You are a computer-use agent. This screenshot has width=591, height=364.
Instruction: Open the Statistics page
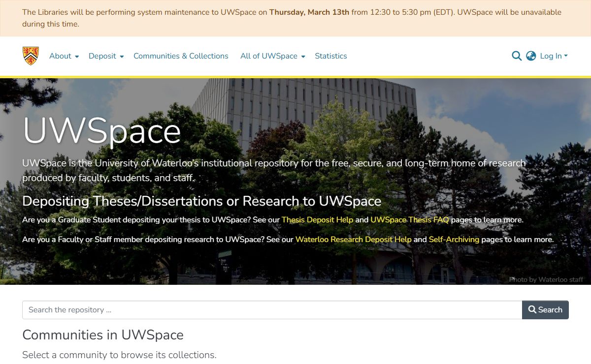pyautogui.click(x=330, y=56)
